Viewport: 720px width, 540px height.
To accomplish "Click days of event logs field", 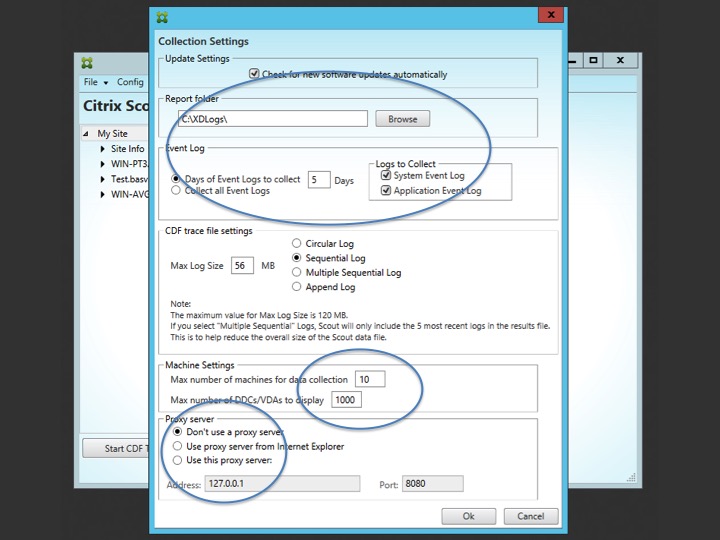I will click(x=319, y=180).
